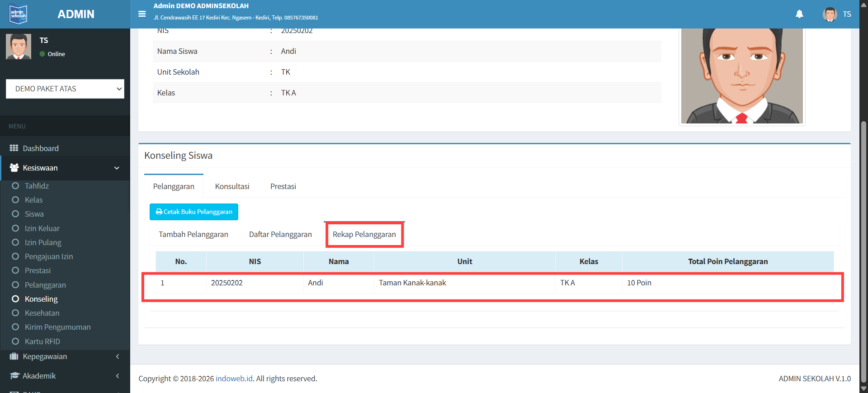The image size is (868, 393).
Task: Click the Kesiswaan people icon
Action: point(14,168)
